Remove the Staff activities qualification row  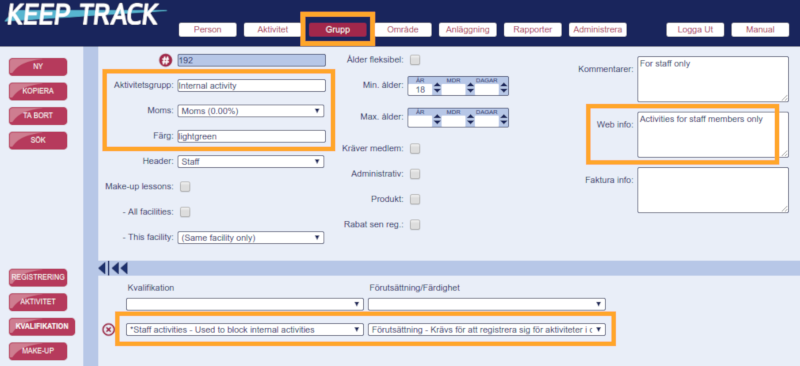click(108, 330)
